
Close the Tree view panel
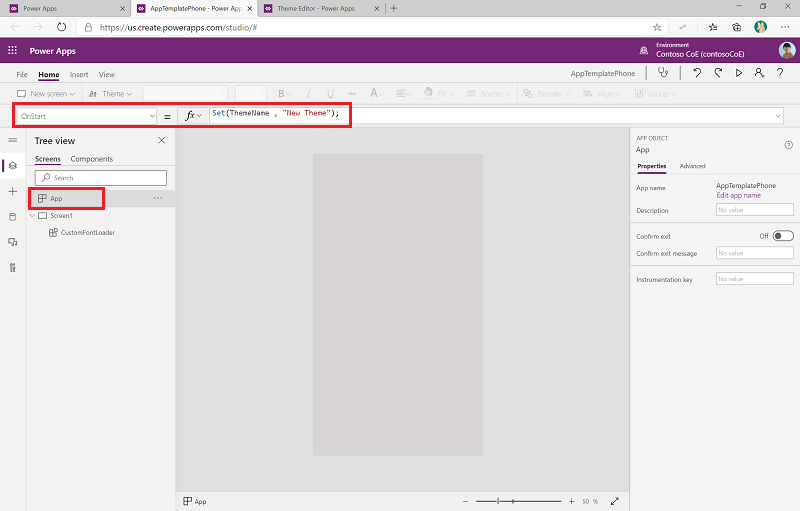[x=162, y=140]
